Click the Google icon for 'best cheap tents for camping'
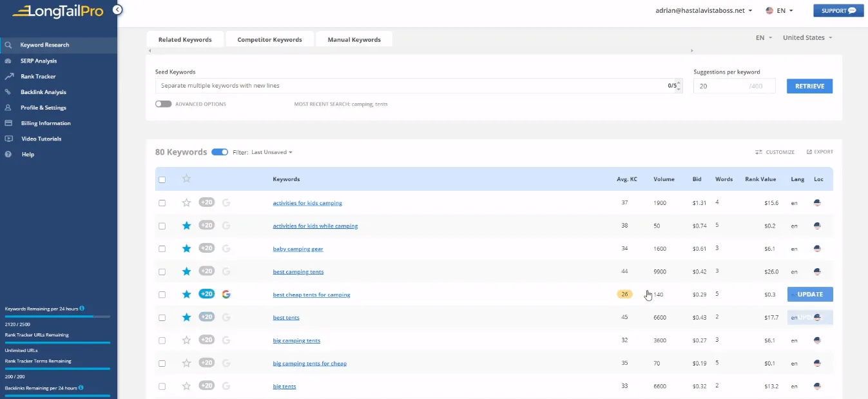 coord(226,295)
